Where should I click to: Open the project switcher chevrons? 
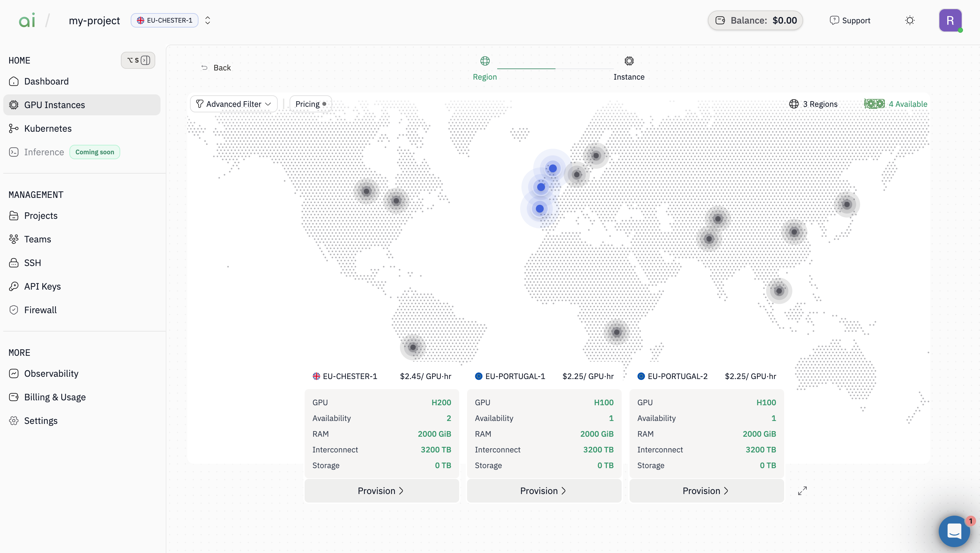(x=207, y=21)
